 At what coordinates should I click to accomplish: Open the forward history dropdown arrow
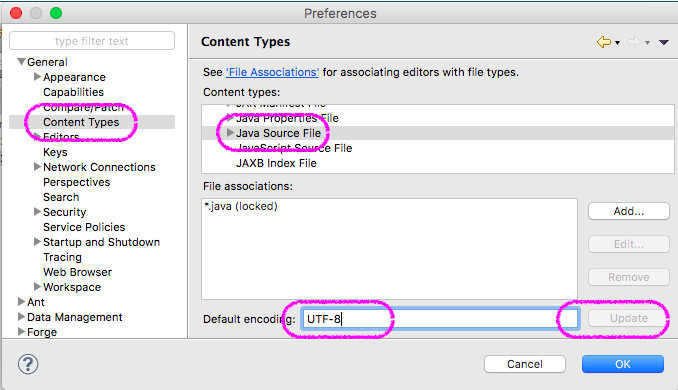click(647, 43)
